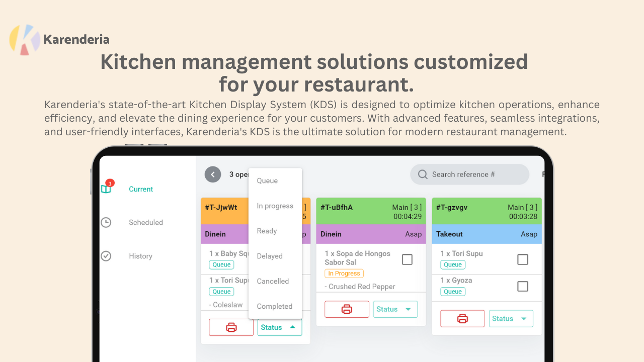The height and width of the screenshot is (362, 644).
Task: Print order #T-gzvgv with printer icon
Action: click(x=462, y=318)
